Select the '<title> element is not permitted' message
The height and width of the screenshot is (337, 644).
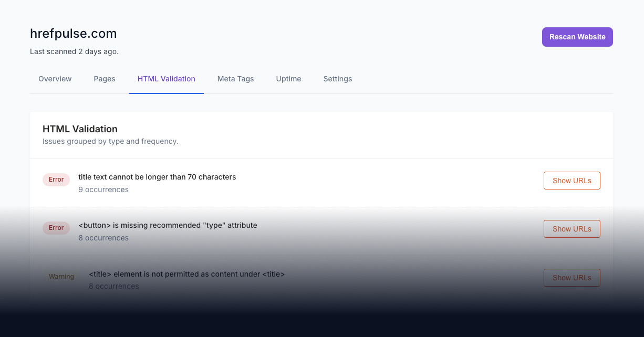click(186, 274)
